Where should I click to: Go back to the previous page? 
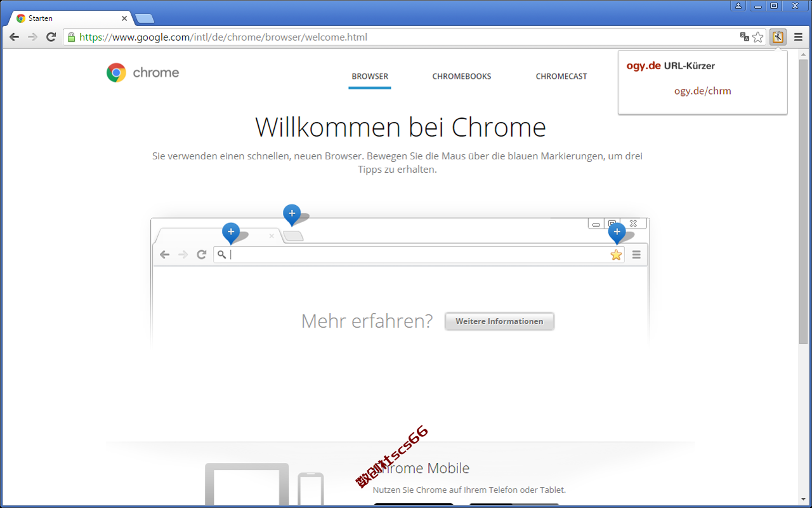(14, 37)
